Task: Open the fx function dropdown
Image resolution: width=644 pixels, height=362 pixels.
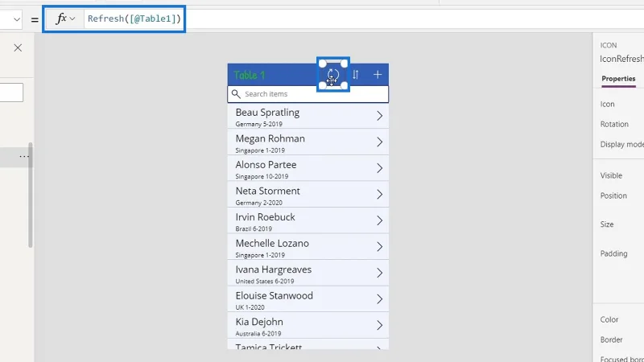Action: coord(65,19)
